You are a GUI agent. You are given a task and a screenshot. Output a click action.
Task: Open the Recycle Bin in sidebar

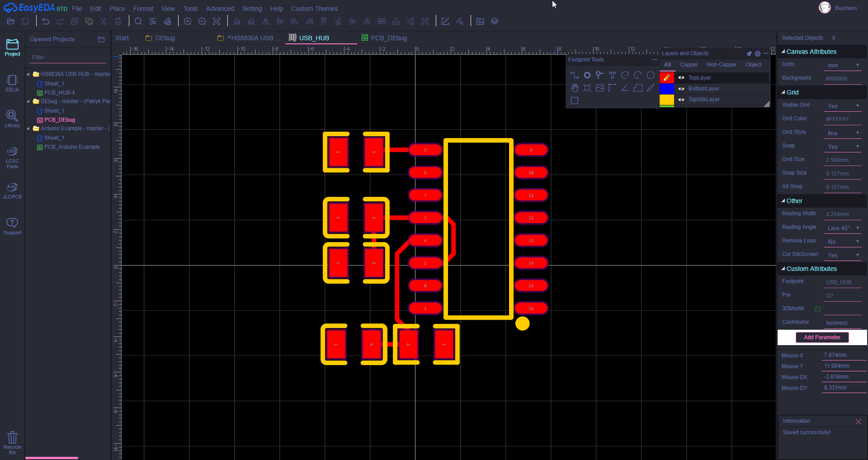pos(12,443)
